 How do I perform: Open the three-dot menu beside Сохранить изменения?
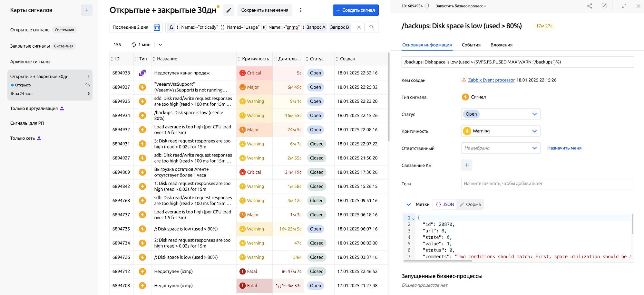point(301,10)
